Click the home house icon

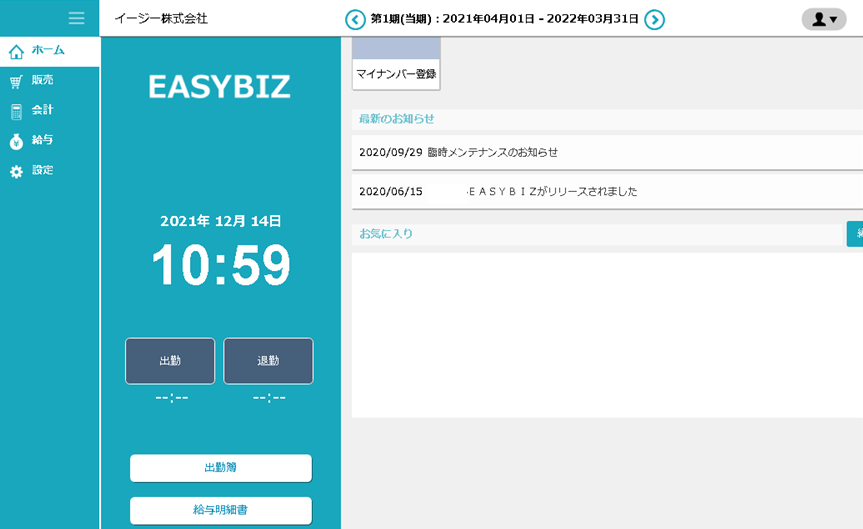(16, 51)
